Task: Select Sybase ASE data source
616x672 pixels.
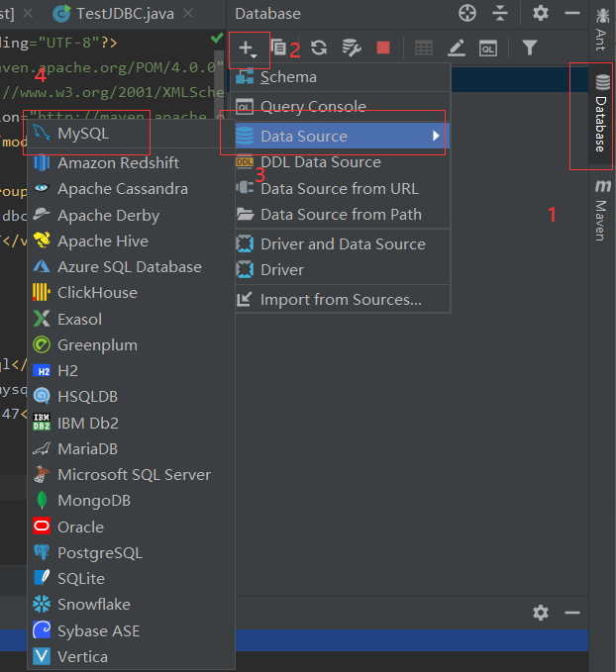Action: click(132, 630)
